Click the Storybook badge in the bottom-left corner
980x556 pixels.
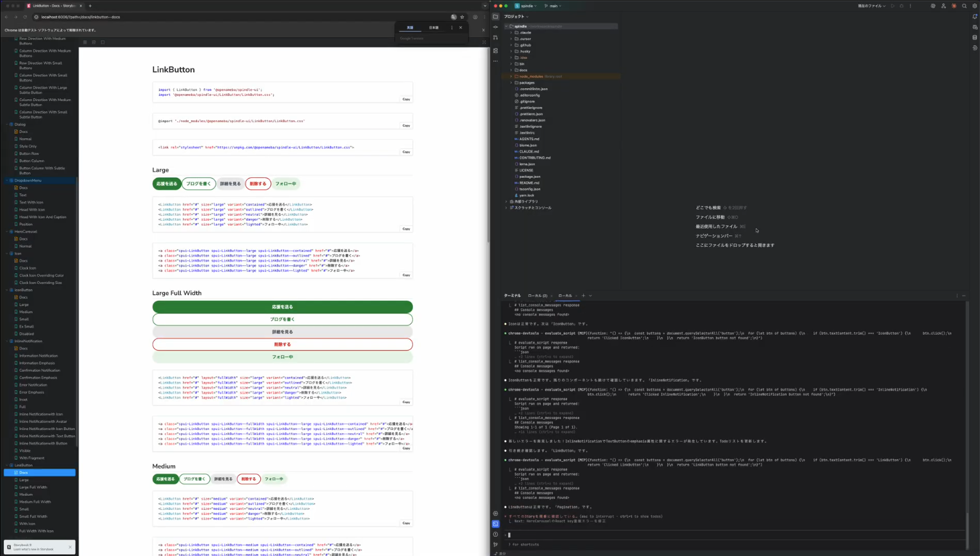[x=38, y=547]
